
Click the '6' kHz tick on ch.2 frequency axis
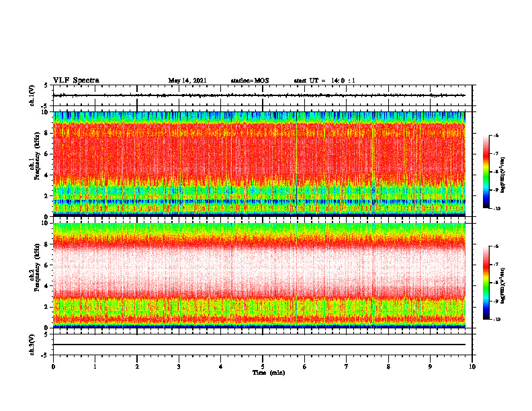coord(47,265)
